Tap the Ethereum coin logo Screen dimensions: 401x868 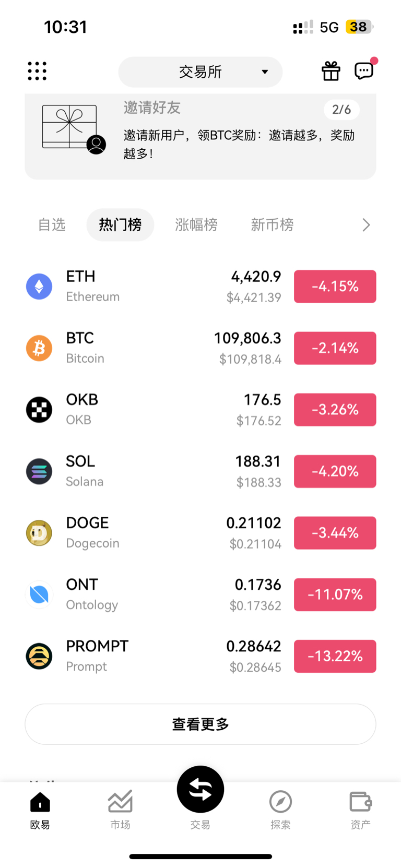39,287
